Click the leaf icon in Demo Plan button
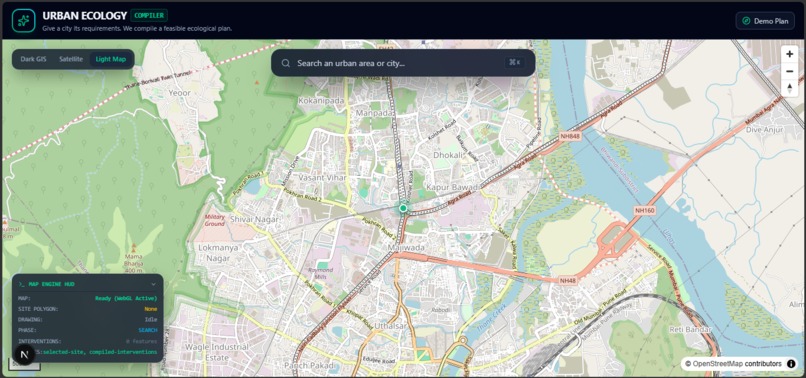The height and width of the screenshot is (378, 806). click(x=746, y=21)
